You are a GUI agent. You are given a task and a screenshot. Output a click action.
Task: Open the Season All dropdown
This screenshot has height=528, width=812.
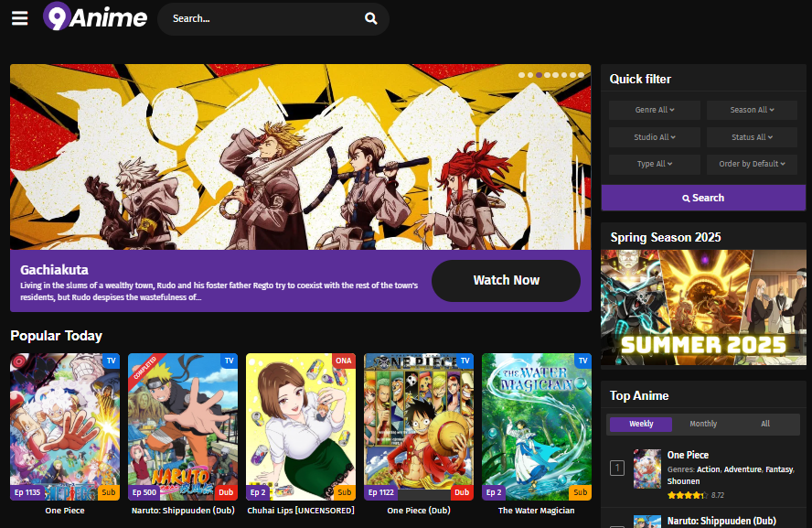point(752,110)
